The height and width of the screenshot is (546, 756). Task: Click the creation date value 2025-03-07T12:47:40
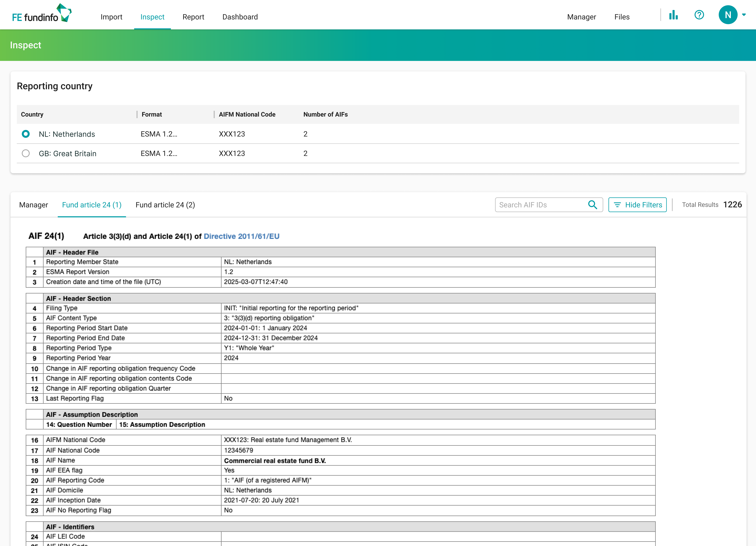[256, 282]
